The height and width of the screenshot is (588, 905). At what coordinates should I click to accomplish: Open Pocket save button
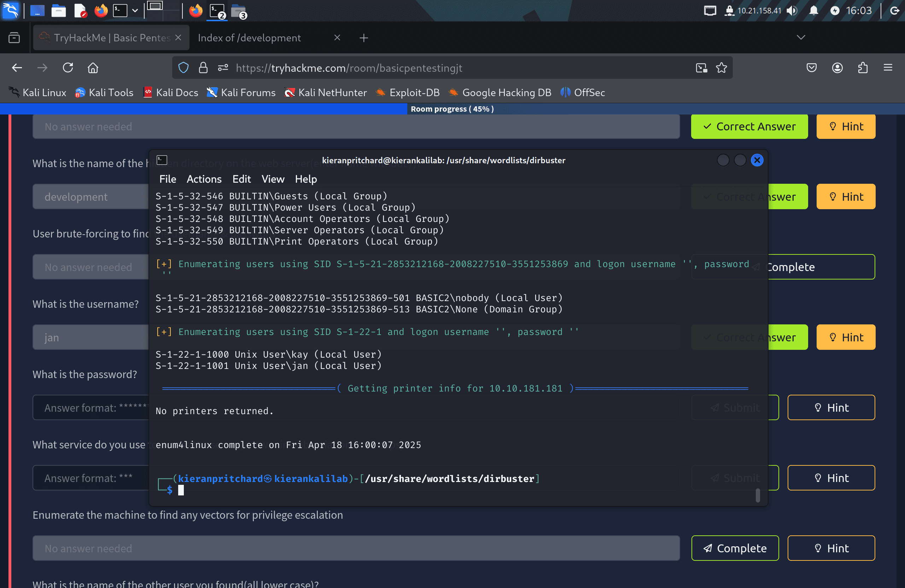811,67
